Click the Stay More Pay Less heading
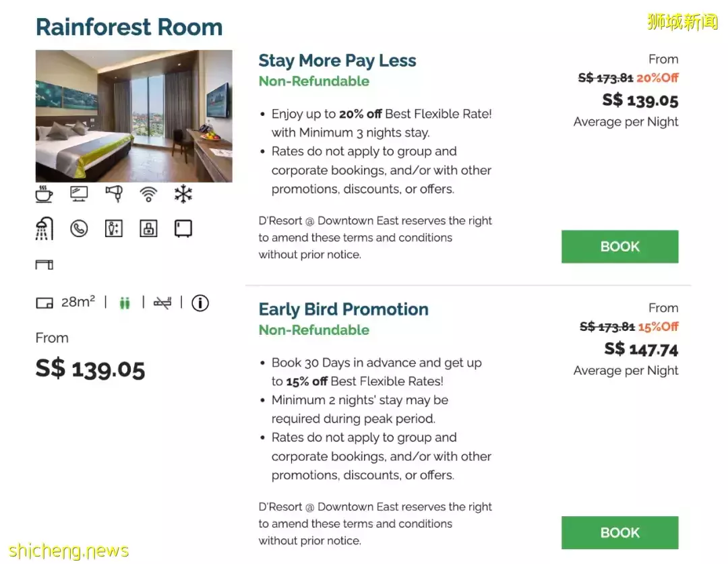728x564 pixels. click(x=337, y=61)
